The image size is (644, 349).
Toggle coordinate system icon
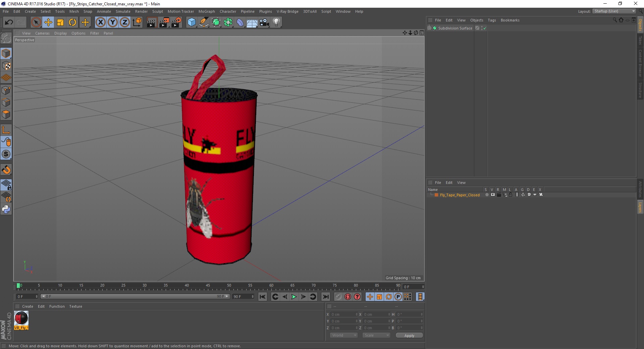(137, 22)
